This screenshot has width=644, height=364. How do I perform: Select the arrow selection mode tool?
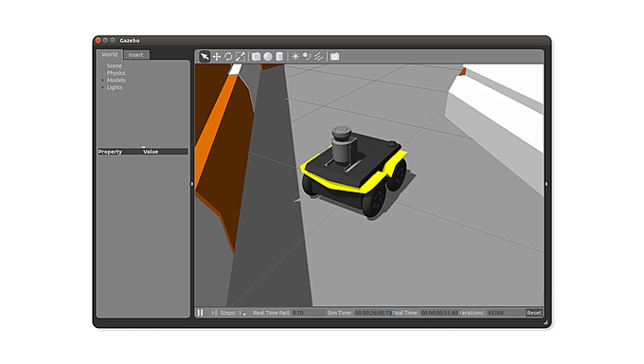[205, 56]
